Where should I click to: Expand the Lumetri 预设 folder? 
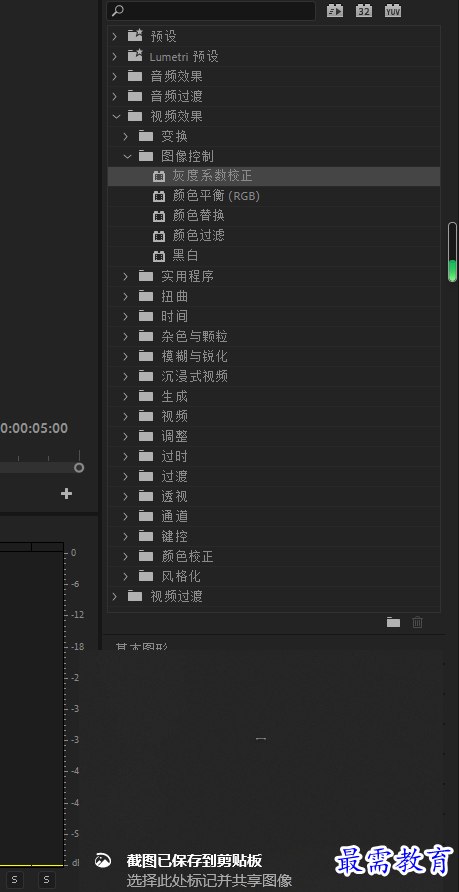115,56
